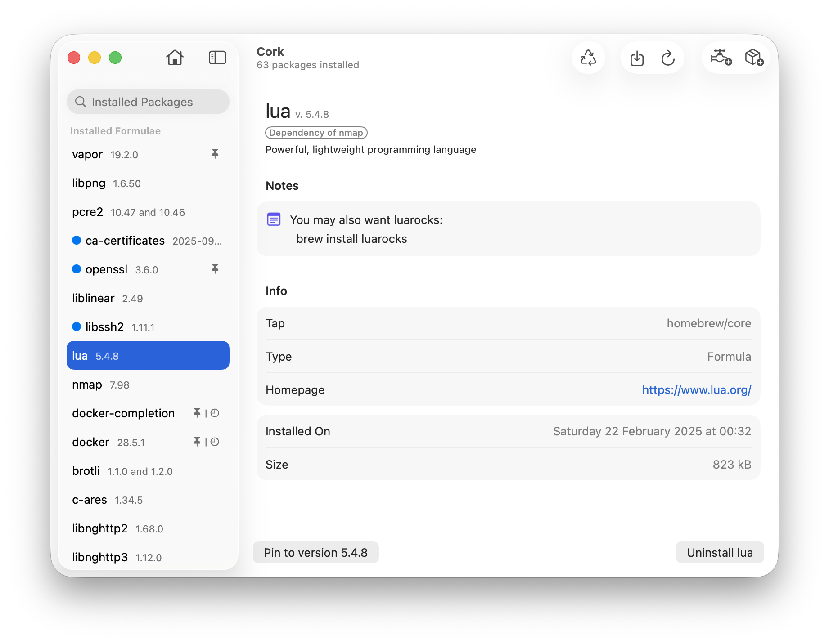Click the home icon in the sidebar
Viewport: 829px width, 644px height.
(x=175, y=58)
